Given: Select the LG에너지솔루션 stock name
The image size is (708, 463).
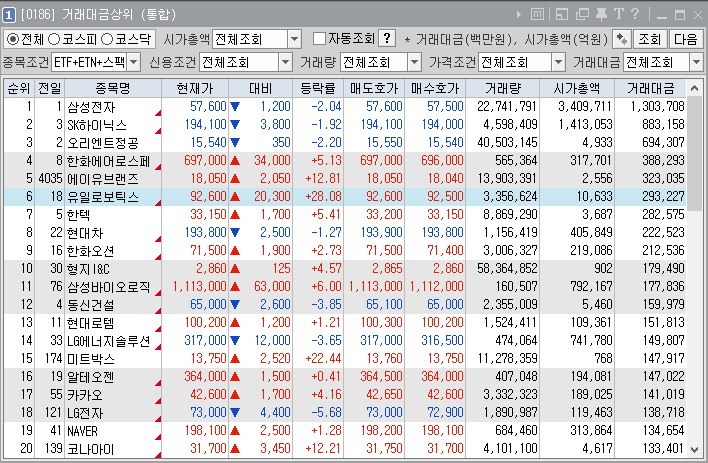Looking at the screenshot, I should pos(108,341).
